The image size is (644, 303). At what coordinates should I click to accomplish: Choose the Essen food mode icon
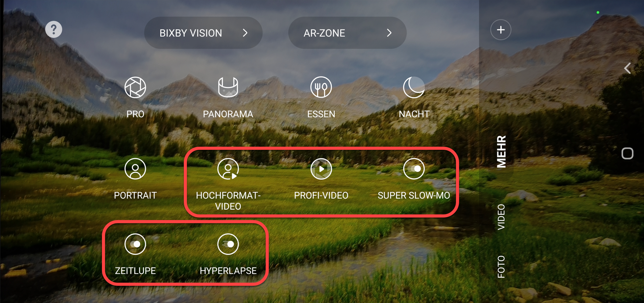[321, 87]
